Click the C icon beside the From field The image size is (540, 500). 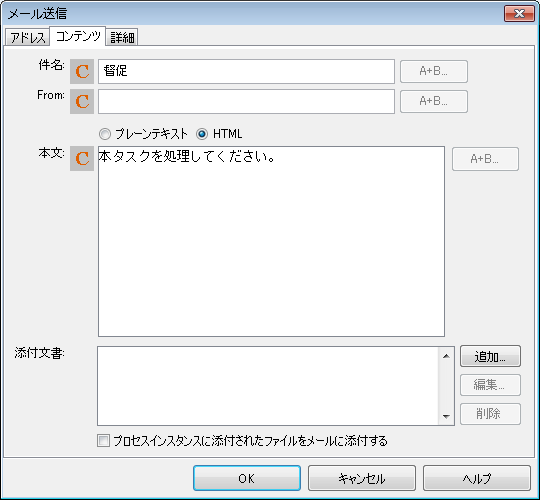pos(82,101)
